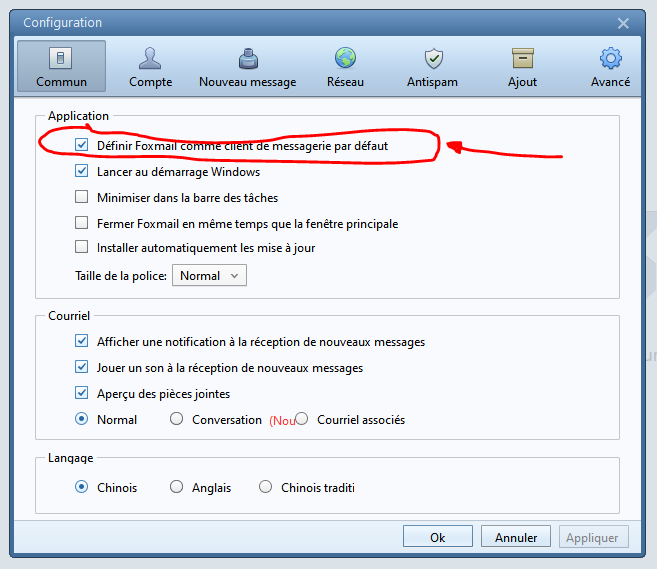657x569 pixels.
Task: Click the Langage group heading
Action: coord(70,458)
